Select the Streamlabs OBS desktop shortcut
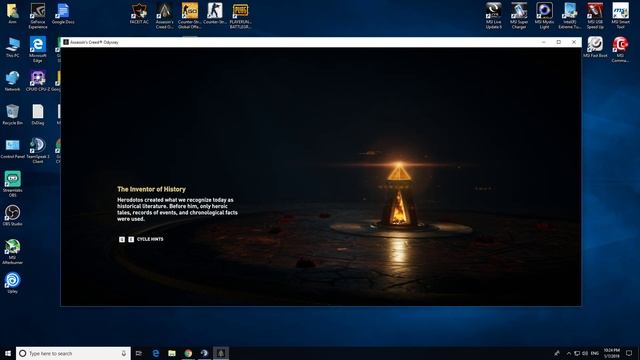The width and height of the screenshot is (640, 360). [13, 184]
